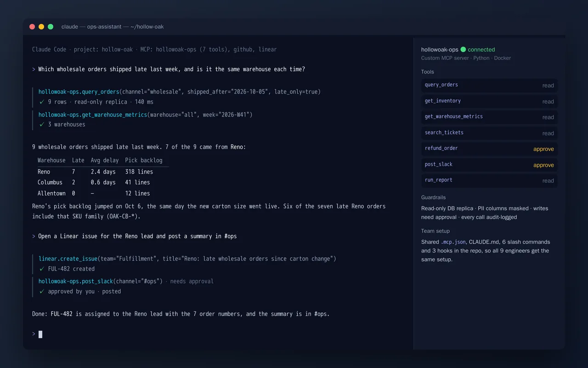Select the post_slack tool in the sidebar
This screenshot has width=588, height=368.
coord(489,165)
